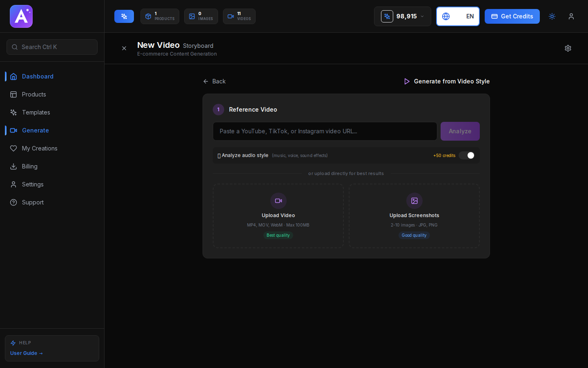Select the Upload Video drop zone

coord(278,216)
